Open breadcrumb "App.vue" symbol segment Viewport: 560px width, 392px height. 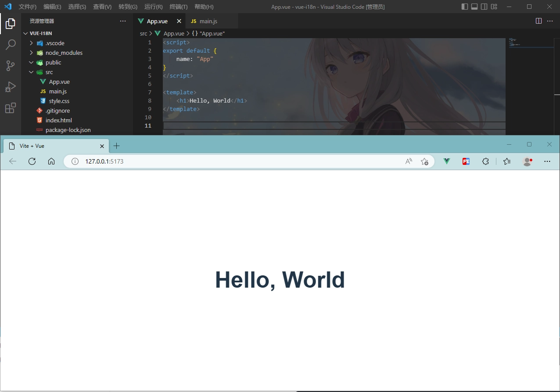[208, 33]
